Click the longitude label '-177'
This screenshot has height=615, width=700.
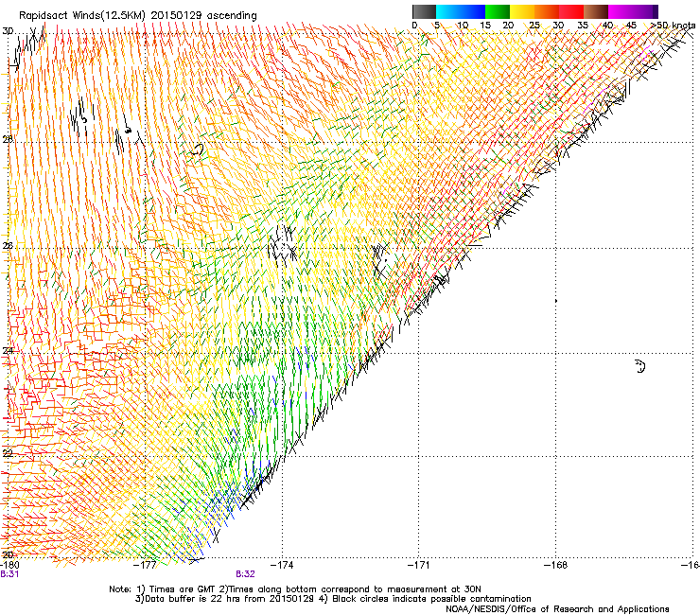tap(146, 565)
